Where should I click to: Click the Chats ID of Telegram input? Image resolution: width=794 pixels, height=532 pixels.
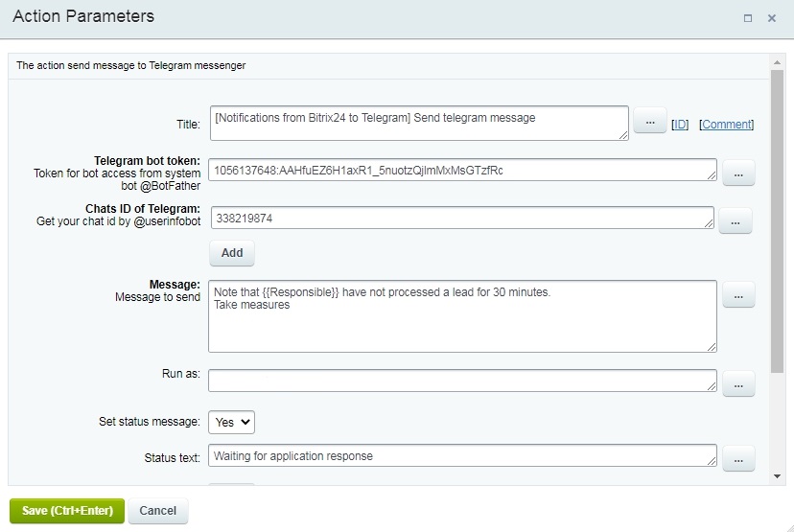click(460, 218)
